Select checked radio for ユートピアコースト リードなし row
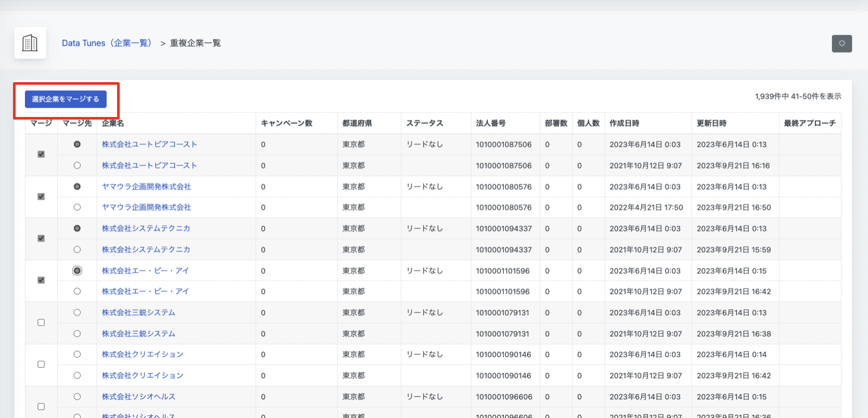 point(77,144)
